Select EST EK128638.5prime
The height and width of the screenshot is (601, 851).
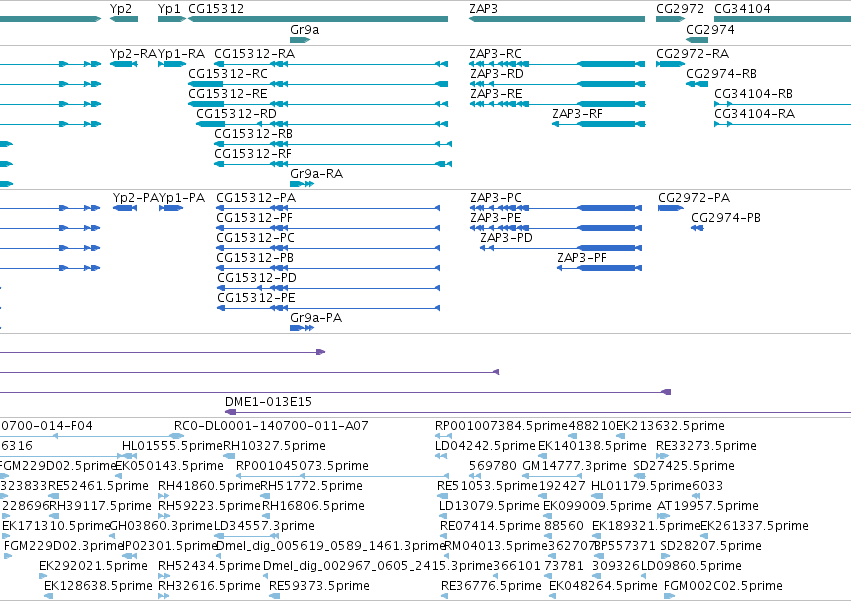click(98, 586)
